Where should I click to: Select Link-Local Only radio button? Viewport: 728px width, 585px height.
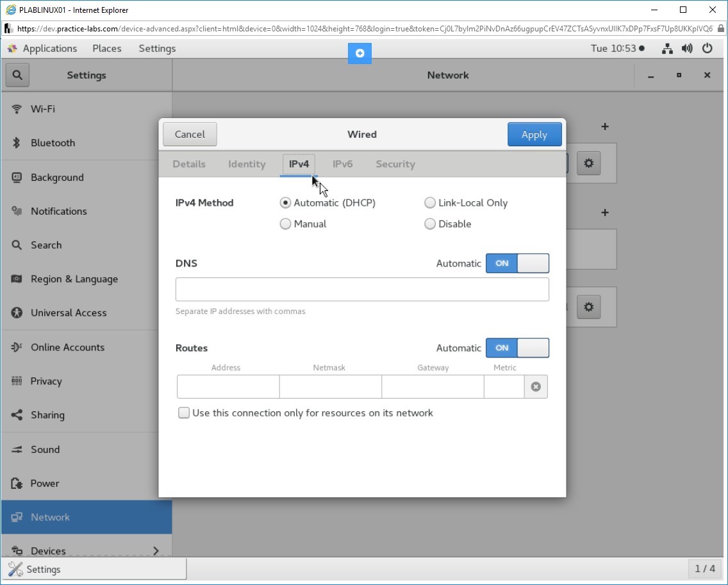[430, 203]
